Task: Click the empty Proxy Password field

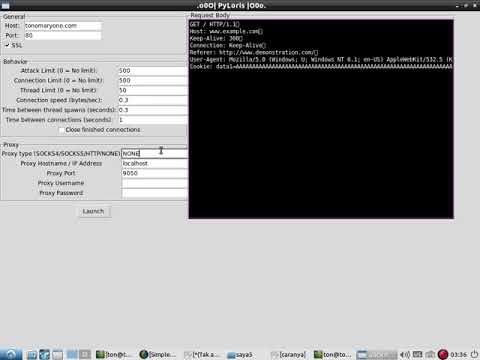Action: 154,193
